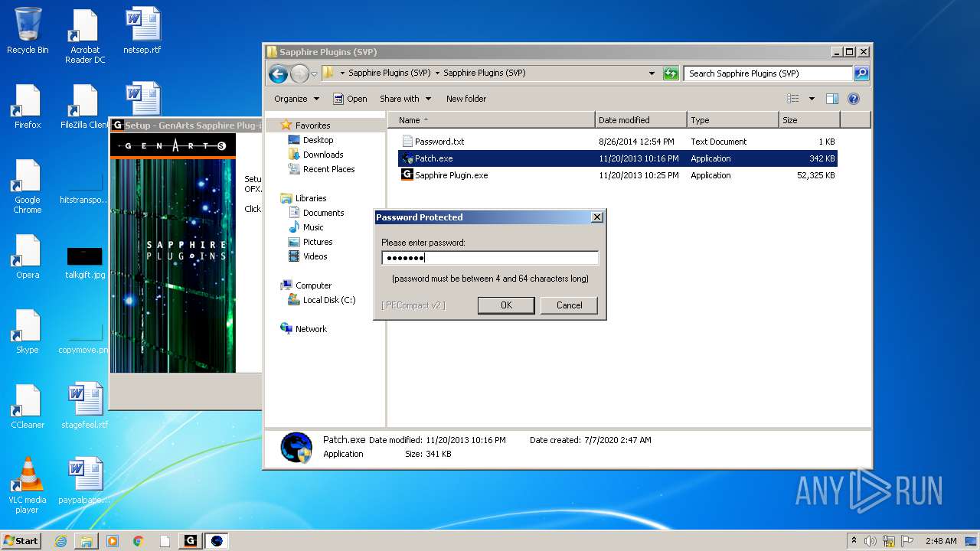Open the Recycle Bin desktop icon
This screenshot has height=551, width=980.
pos(28,31)
